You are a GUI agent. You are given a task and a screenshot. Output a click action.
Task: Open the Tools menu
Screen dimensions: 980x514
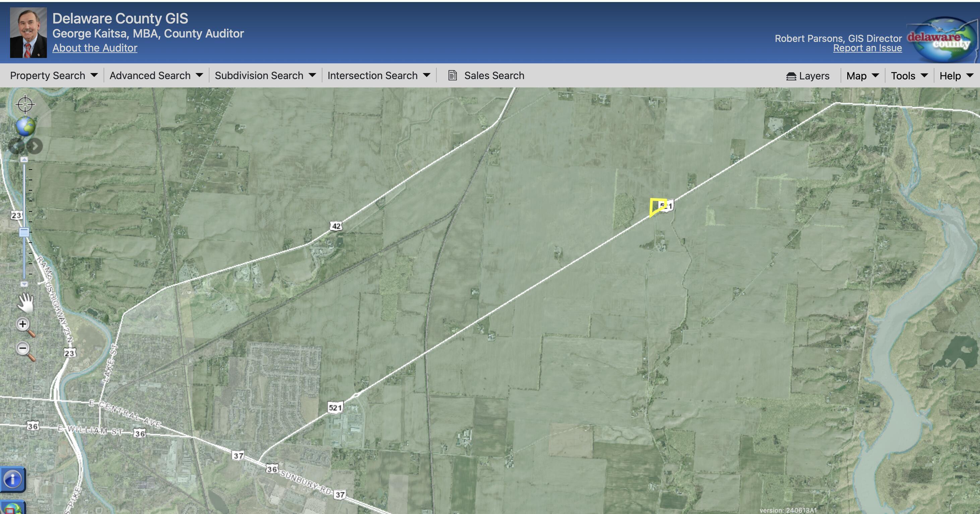[909, 76]
